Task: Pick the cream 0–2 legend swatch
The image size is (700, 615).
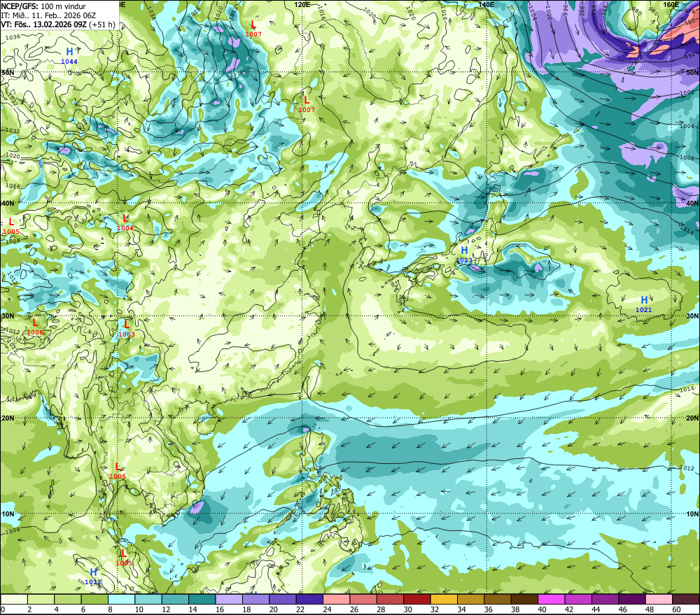Action: (x=14, y=599)
